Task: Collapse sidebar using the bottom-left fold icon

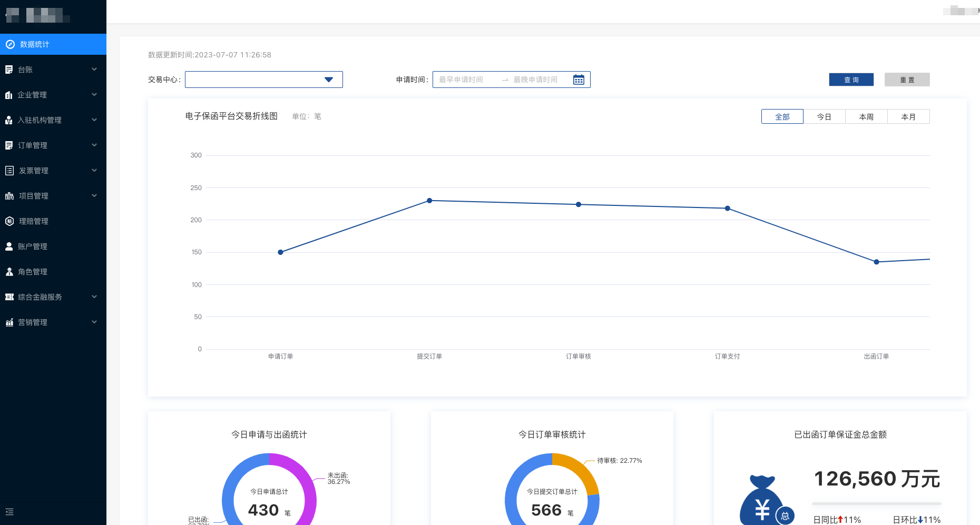Action: (x=9, y=512)
